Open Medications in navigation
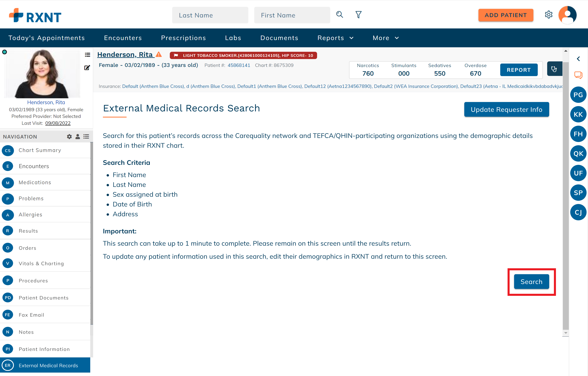The height and width of the screenshot is (376, 588). click(x=45, y=182)
